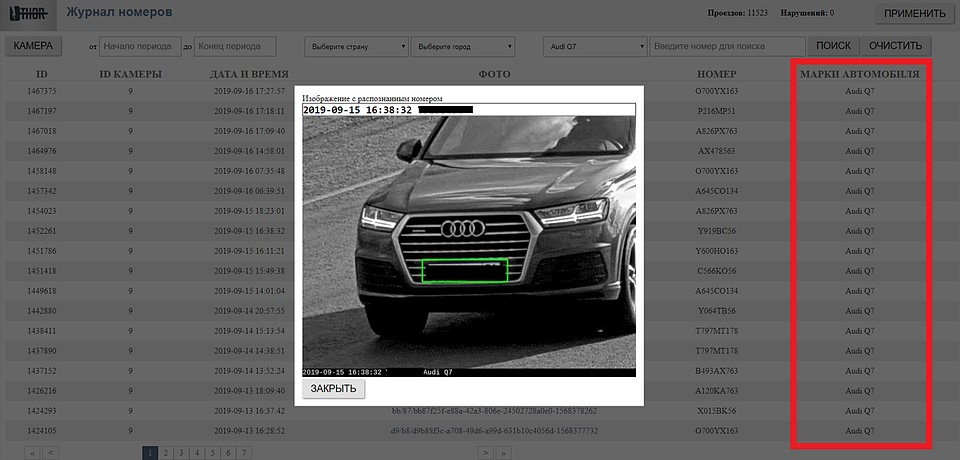This screenshot has width=960, height=460.
Task: Open page 4 of the journal
Action: 197,453
